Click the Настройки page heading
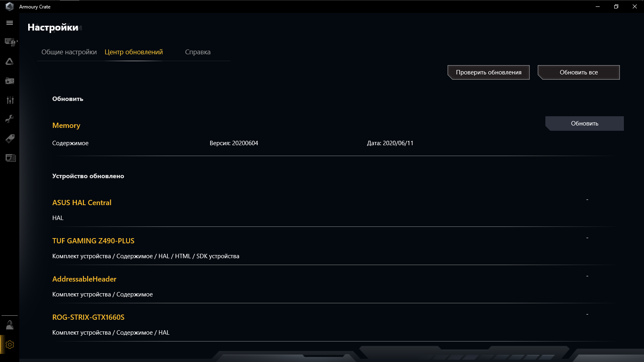 (x=53, y=27)
